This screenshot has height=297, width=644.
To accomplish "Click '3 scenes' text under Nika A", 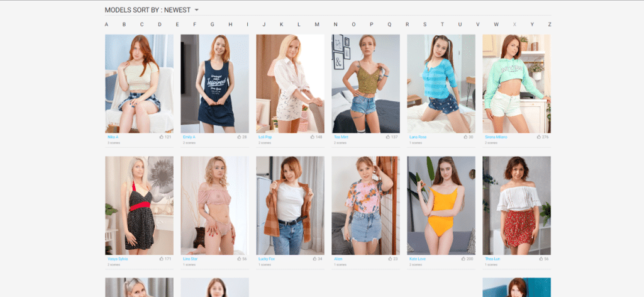I will click(113, 143).
